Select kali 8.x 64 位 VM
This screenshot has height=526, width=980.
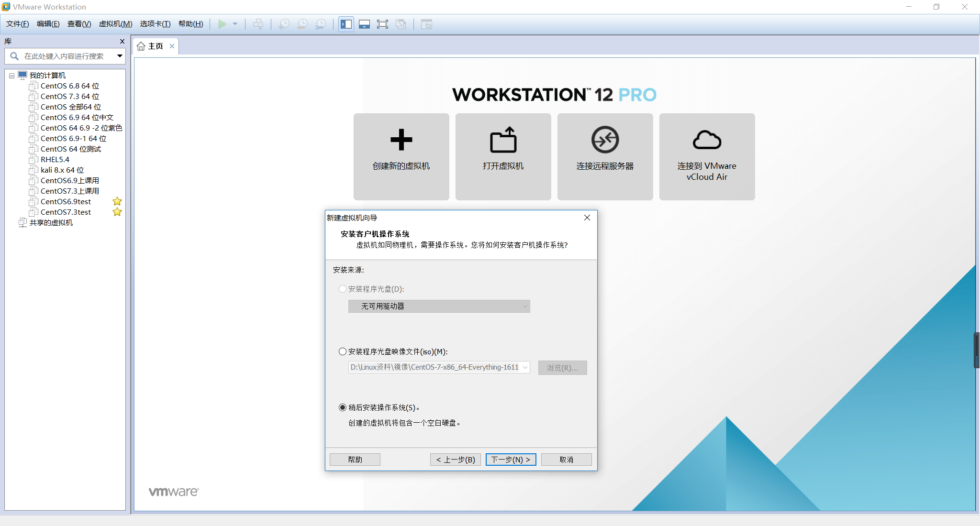point(62,170)
